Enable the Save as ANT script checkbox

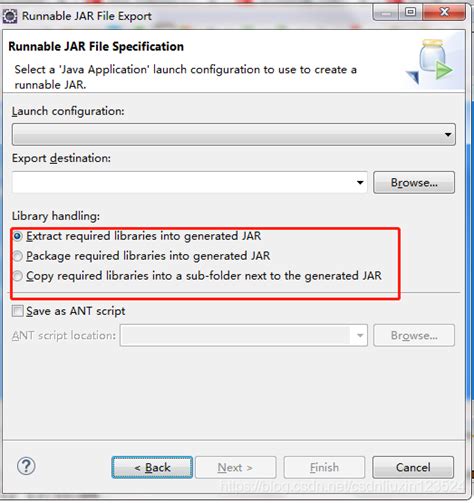pos(17,311)
